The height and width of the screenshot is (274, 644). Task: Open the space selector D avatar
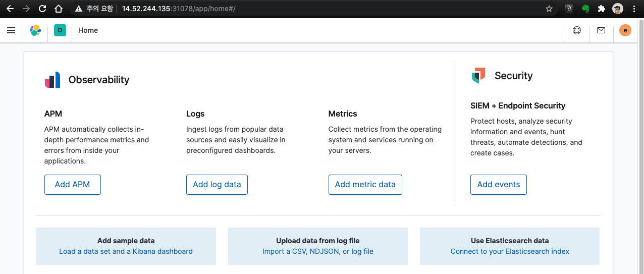tap(60, 30)
